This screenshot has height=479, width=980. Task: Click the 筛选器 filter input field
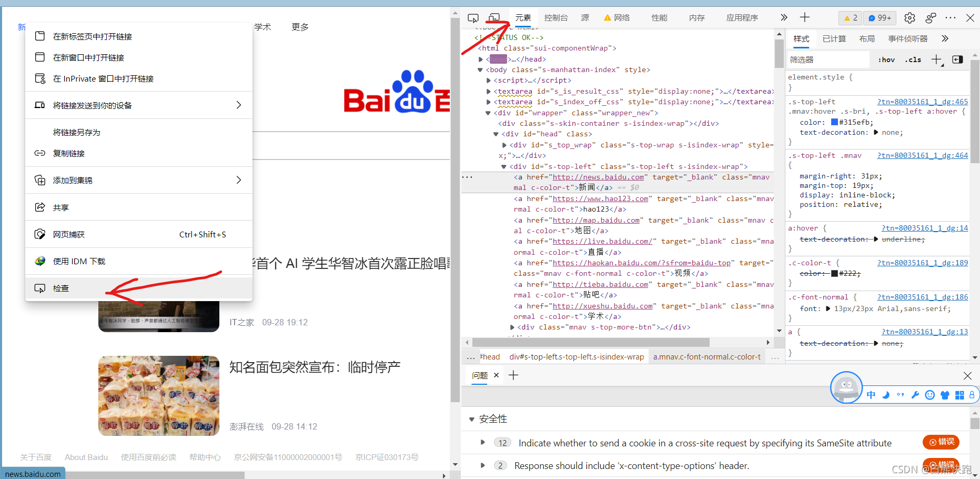click(x=828, y=60)
